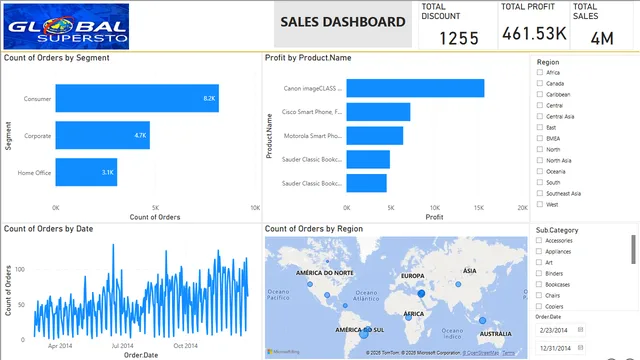Enable the Caribbean region filter
The image size is (640, 360).
point(540,94)
